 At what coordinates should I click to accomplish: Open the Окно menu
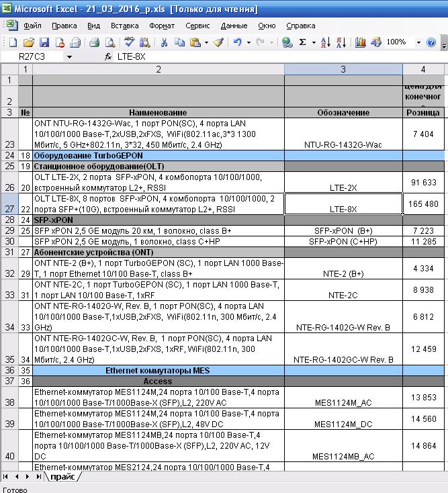tap(267, 26)
